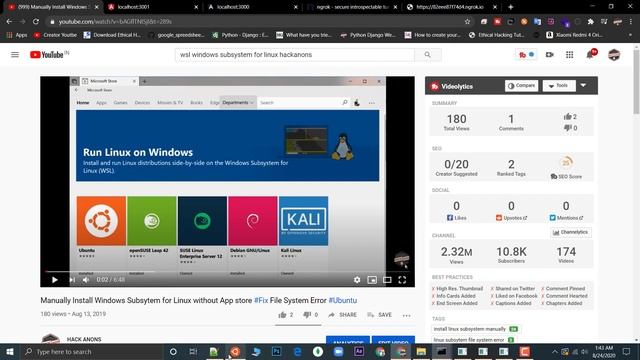640x360 pixels.
Task: Switch to the localhost:3000 tab
Action: click(x=252, y=7)
